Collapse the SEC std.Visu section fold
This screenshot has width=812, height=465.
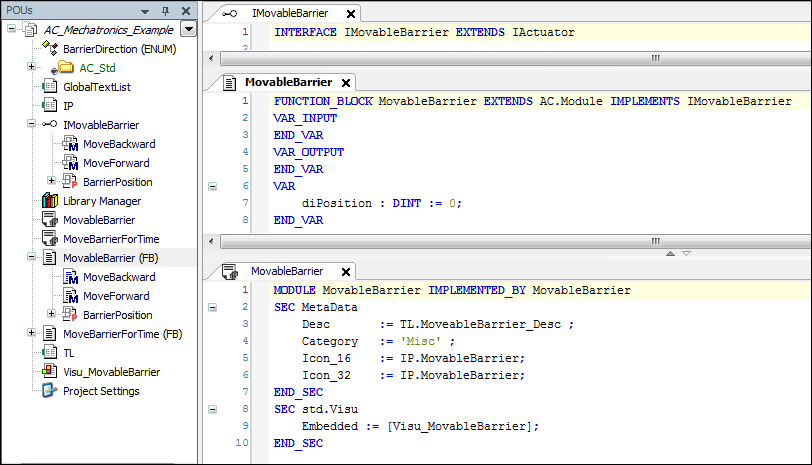point(211,409)
